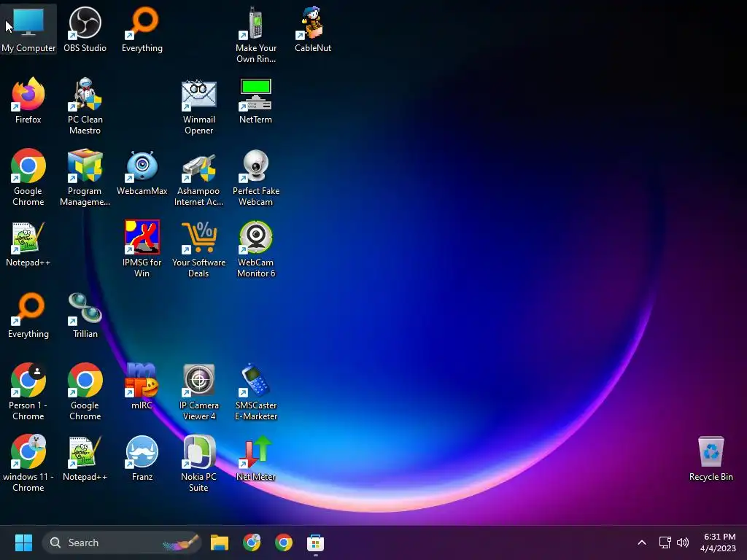Select Notepad++ icon beside Franz

point(85,458)
